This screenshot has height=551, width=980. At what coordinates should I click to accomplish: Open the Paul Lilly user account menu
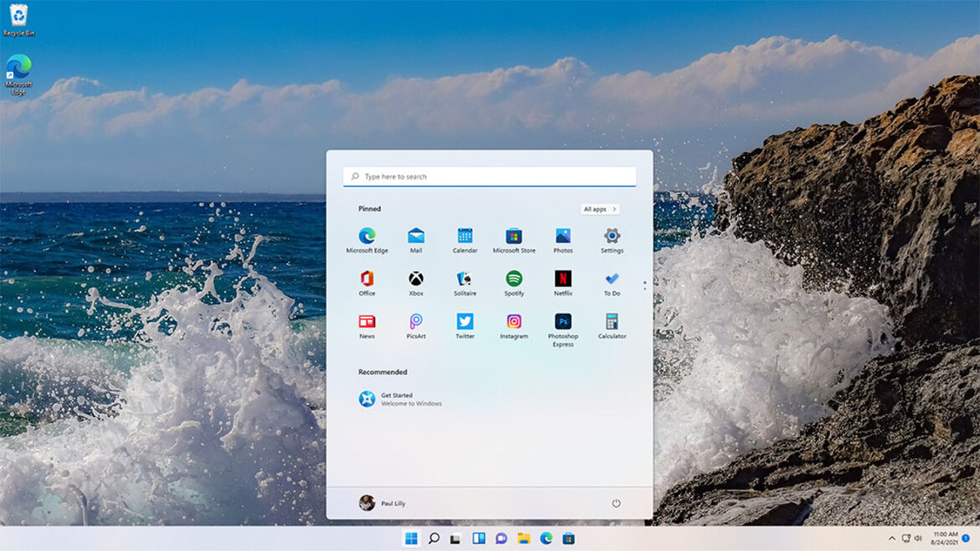(382, 503)
